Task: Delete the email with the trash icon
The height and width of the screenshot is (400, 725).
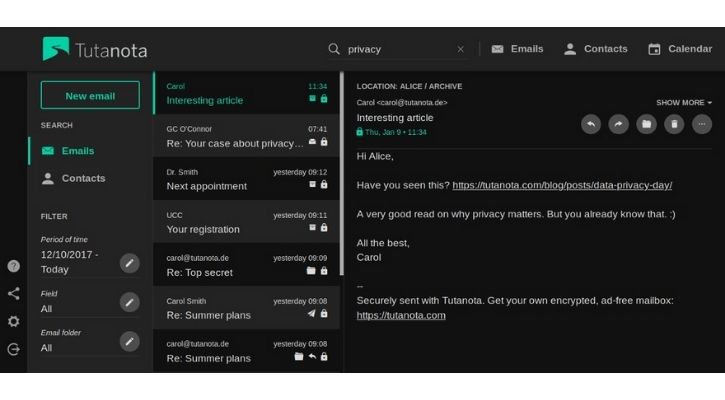Action: [675, 124]
